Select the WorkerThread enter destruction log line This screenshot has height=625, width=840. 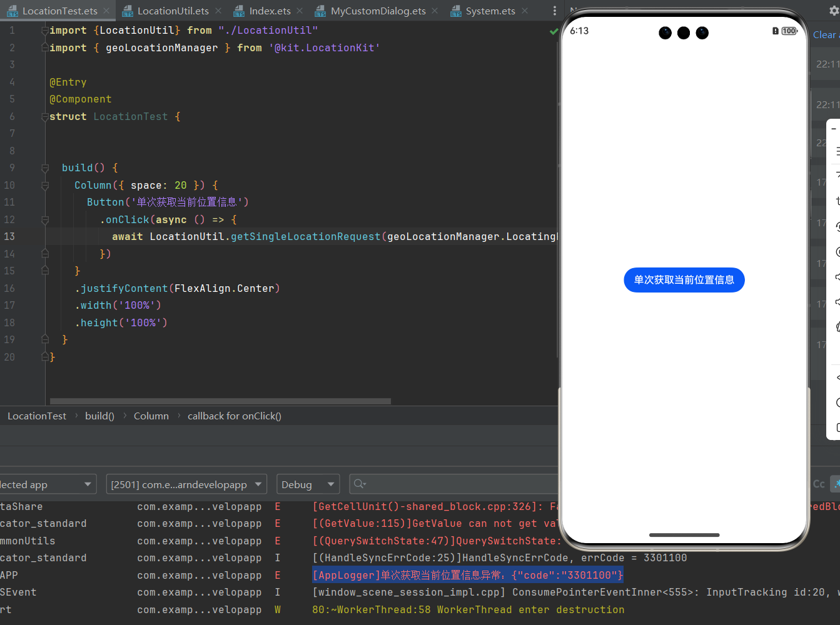[468, 609]
